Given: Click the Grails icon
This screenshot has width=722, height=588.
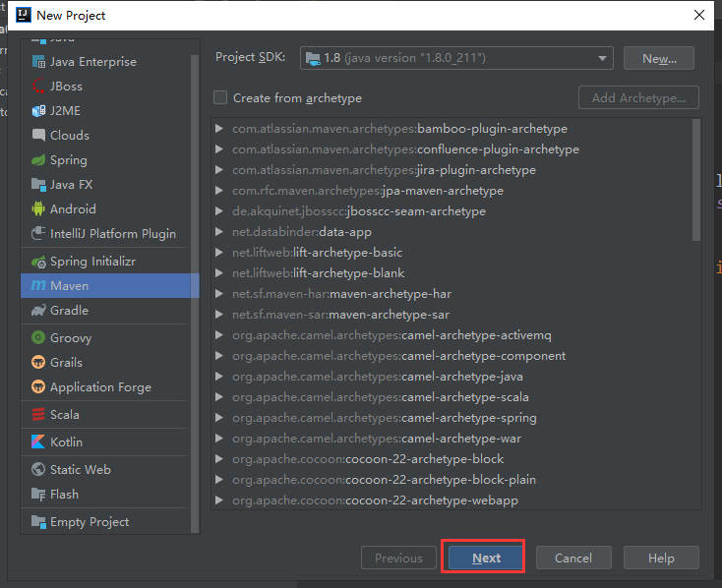Looking at the screenshot, I should tap(38, 363).
